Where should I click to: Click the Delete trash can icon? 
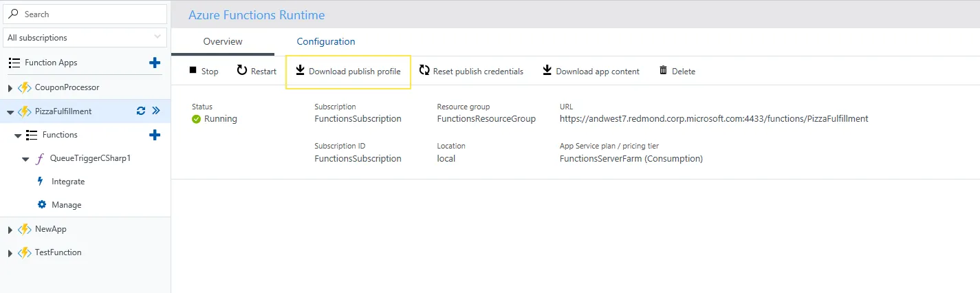point(663,70)
